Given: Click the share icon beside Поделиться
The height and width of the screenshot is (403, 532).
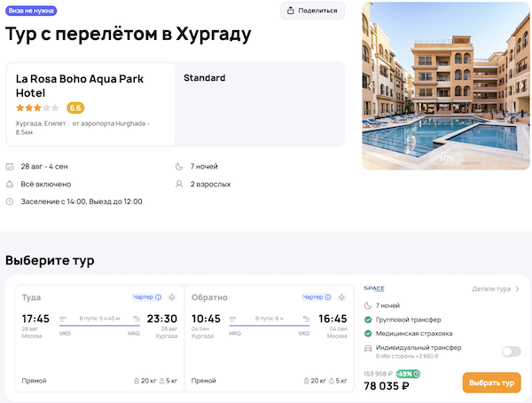Looking at the screenshot, I should click(x=292, y=11).
